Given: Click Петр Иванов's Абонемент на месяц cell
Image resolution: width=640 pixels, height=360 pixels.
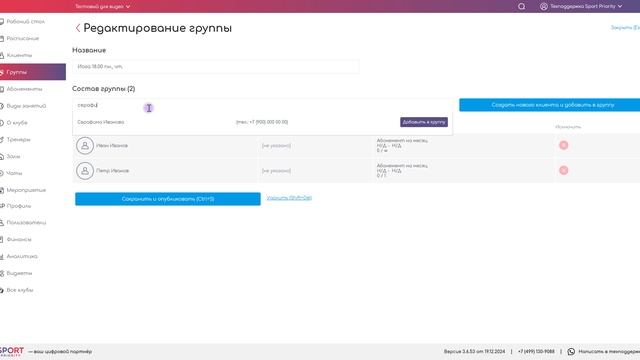Looking at the screenshot, I should click(464, 171).
